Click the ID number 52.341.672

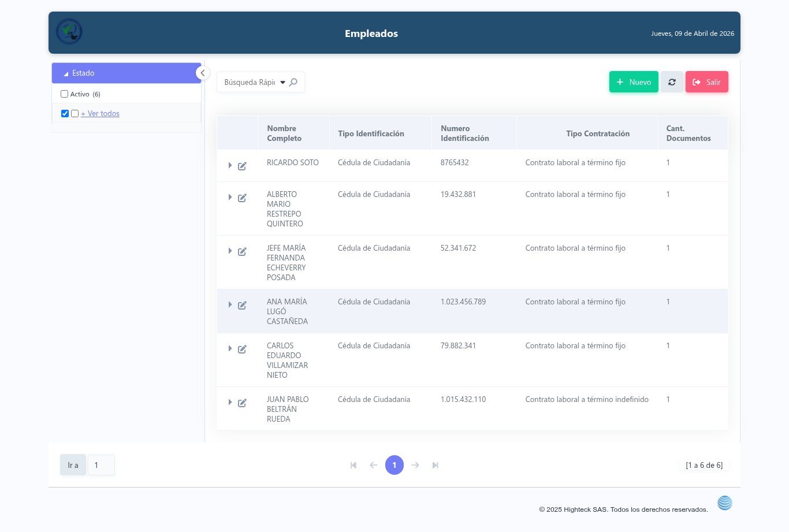point(458,248)
